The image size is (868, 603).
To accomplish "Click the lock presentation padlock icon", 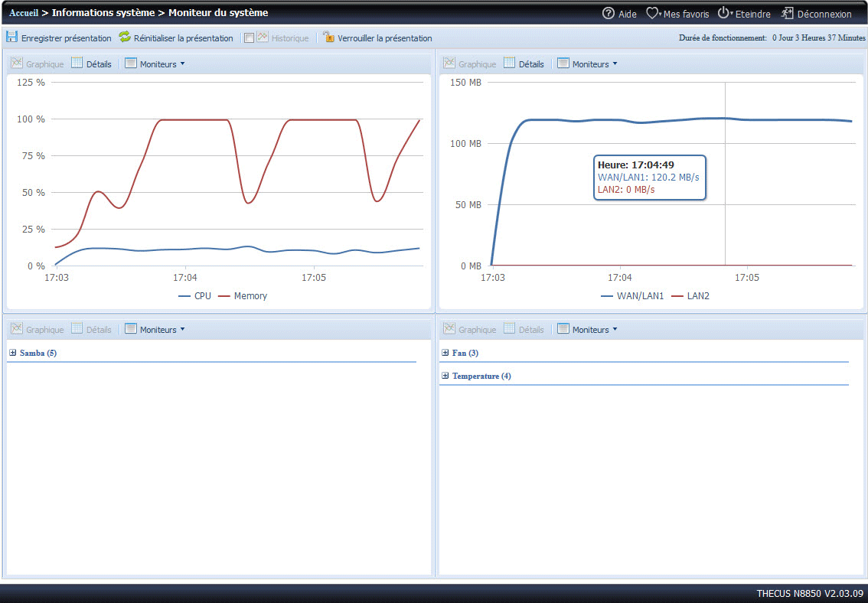I will [329, 37].
